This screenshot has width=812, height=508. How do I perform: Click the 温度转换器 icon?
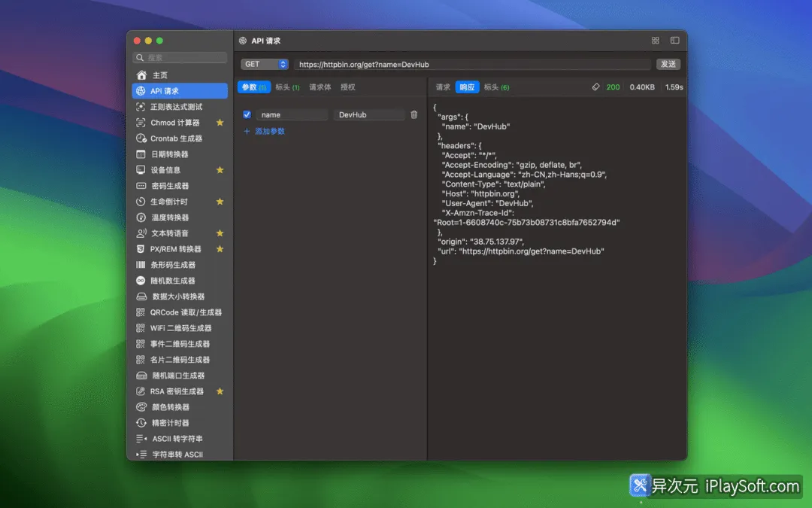click(141, 217)
